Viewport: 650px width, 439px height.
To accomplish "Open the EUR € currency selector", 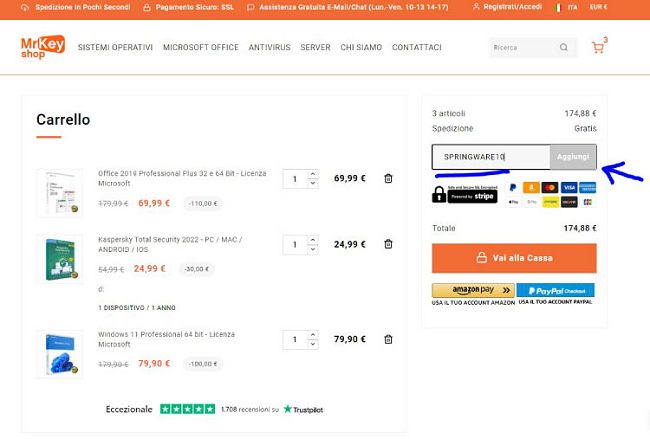I will pos(598,7).
